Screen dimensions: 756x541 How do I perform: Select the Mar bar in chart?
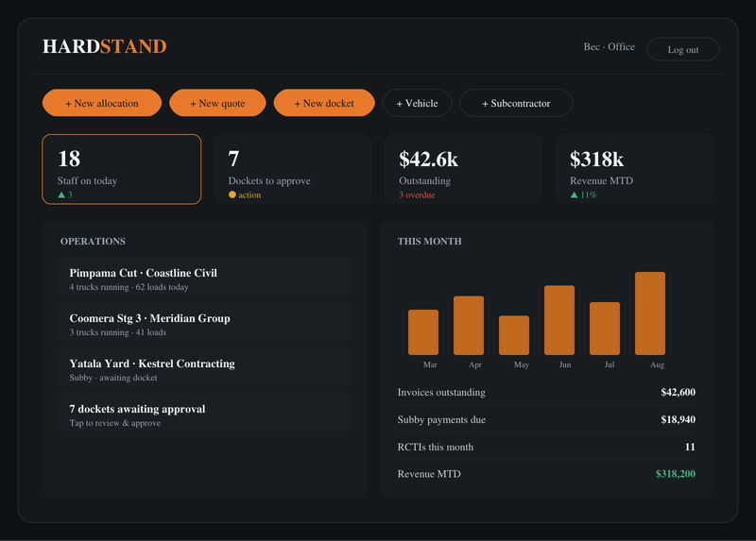pos(423,332)
